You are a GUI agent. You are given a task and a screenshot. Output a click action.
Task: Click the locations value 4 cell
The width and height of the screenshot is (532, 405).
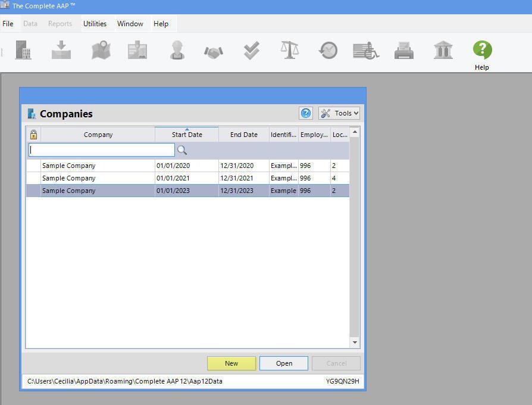point(340,178)
